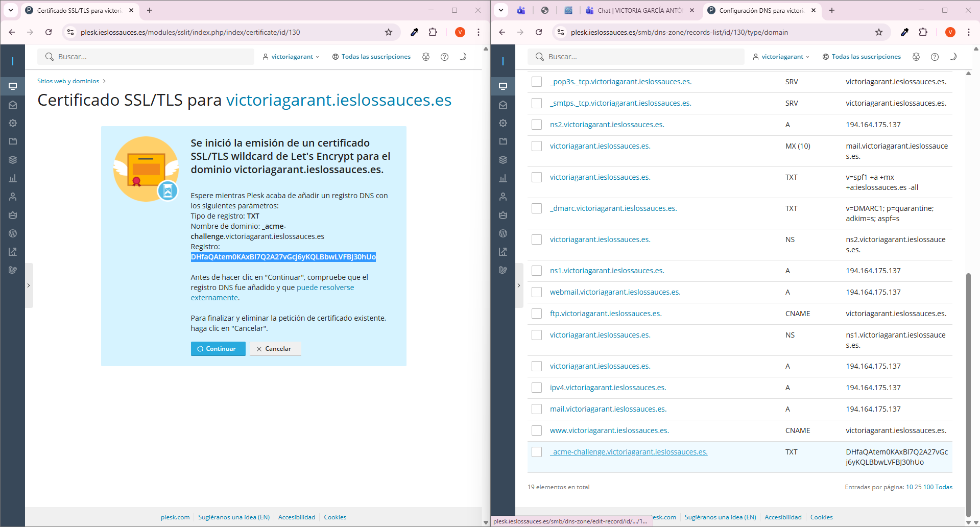Open Statistics bar chart icon in left sidebar
980x527 pixels.
[x=13, y=178]
